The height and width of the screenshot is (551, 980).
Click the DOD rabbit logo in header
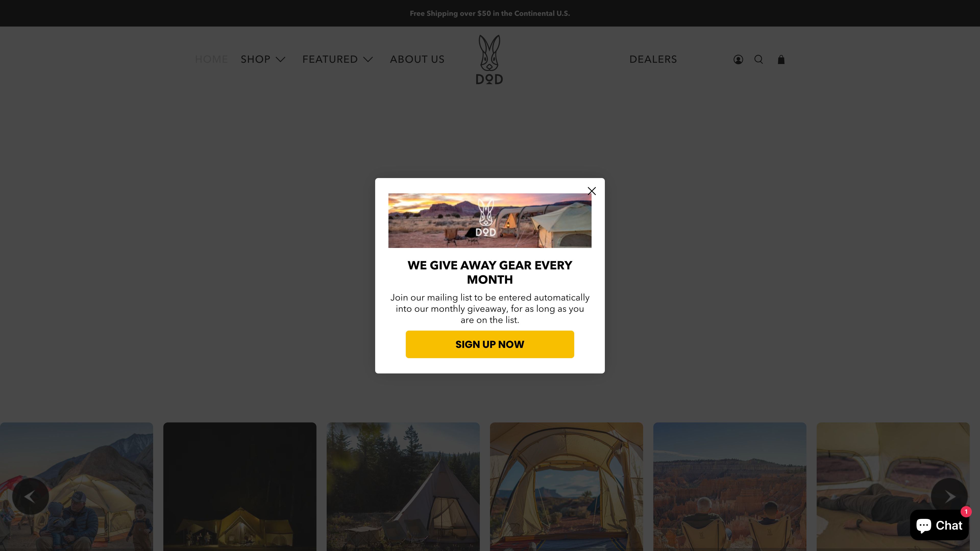click(x=490, y=60)
